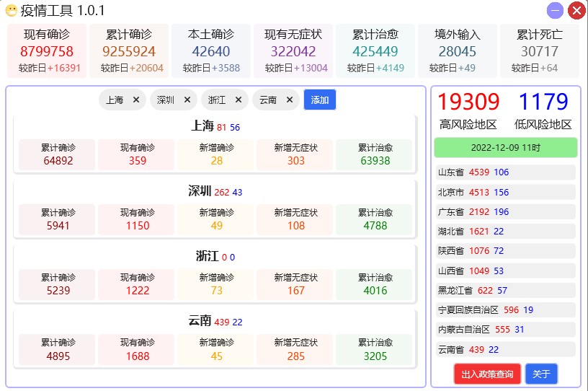Select the 湖北省 risk row
Viewport: 588px width, 391px height.
pyautogui.click(x=506, y=232)
